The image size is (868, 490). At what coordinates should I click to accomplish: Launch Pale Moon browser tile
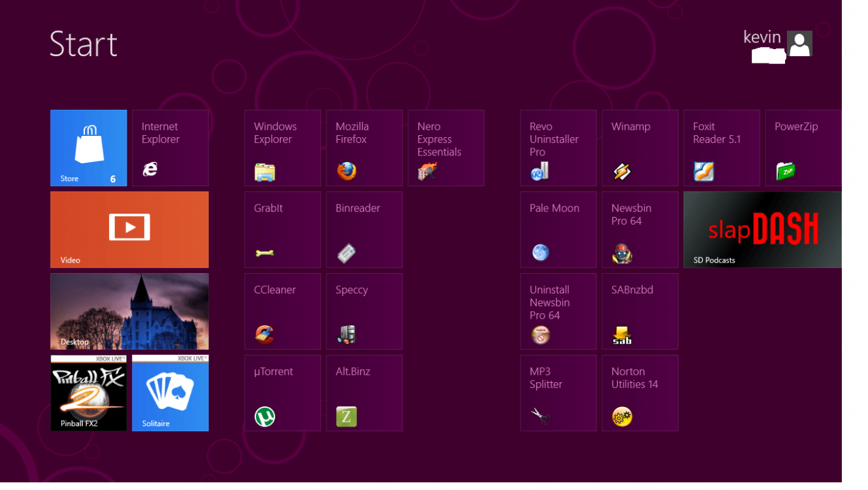[x=558, y=229]
